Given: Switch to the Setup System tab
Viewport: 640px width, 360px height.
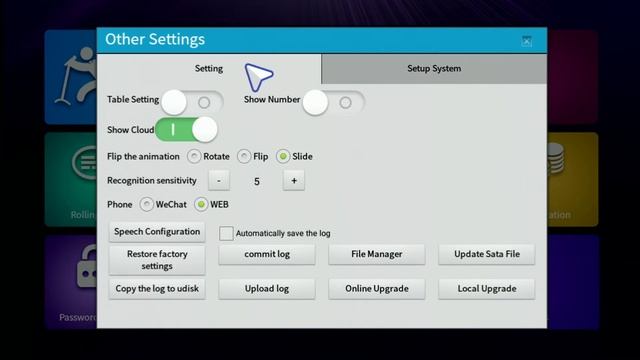Looking at the screenshot, I should 434,69.
